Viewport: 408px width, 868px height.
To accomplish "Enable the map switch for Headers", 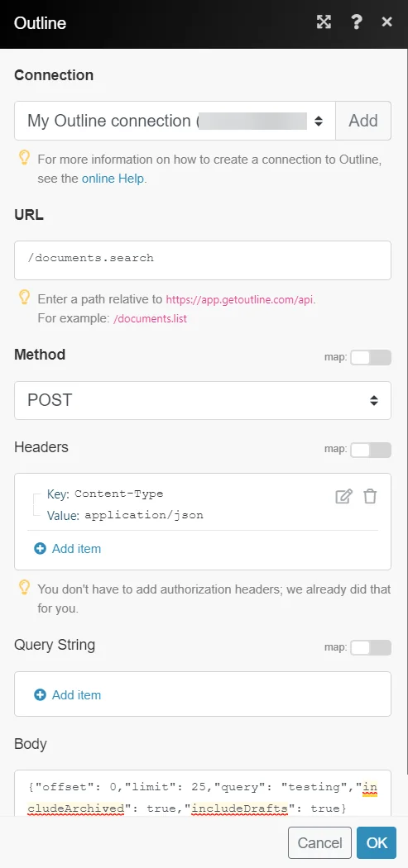I will (370, 450).
